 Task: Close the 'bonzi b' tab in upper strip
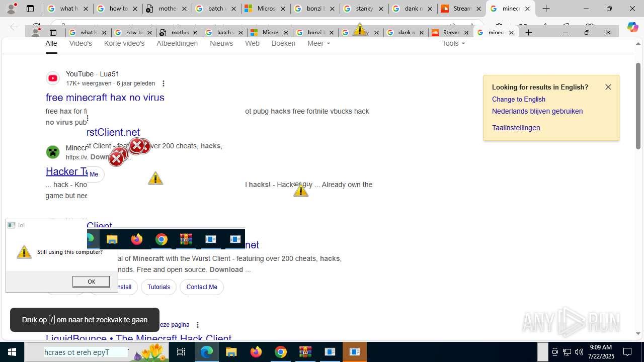tap(332, 9)
